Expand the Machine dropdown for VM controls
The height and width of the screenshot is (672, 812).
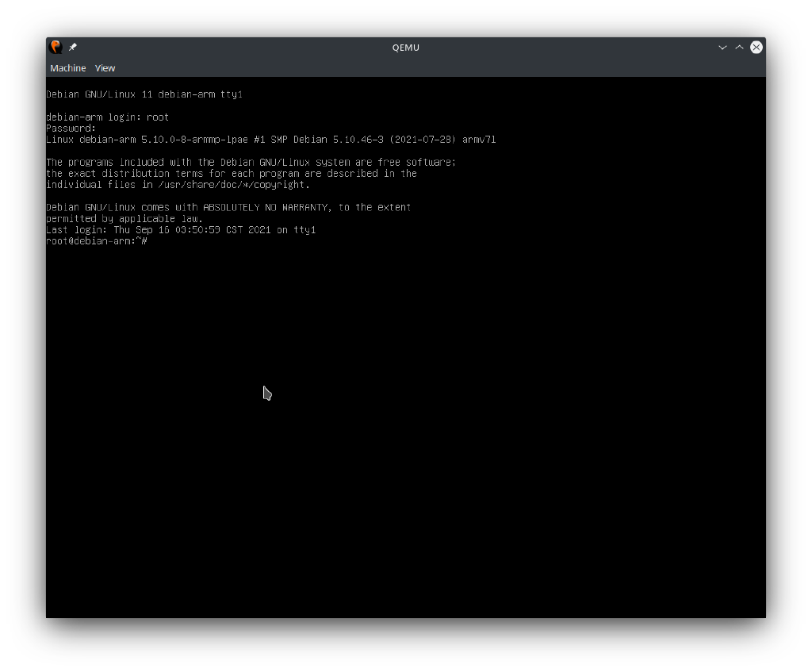coord(67,68)
